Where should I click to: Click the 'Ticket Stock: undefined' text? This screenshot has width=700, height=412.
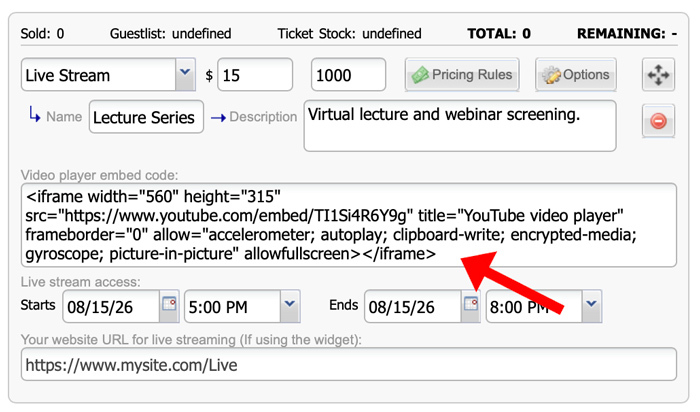(349, 33)
